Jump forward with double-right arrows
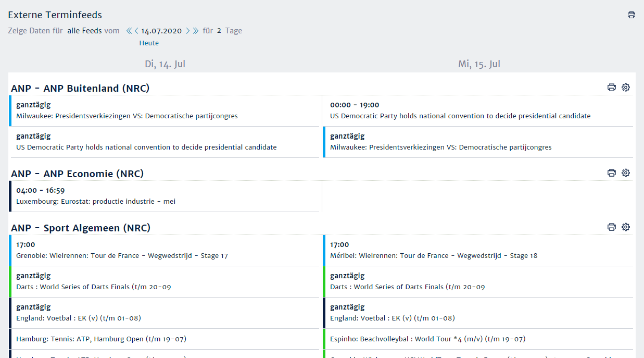The image size is (644, 358). (x=196, y=31)
